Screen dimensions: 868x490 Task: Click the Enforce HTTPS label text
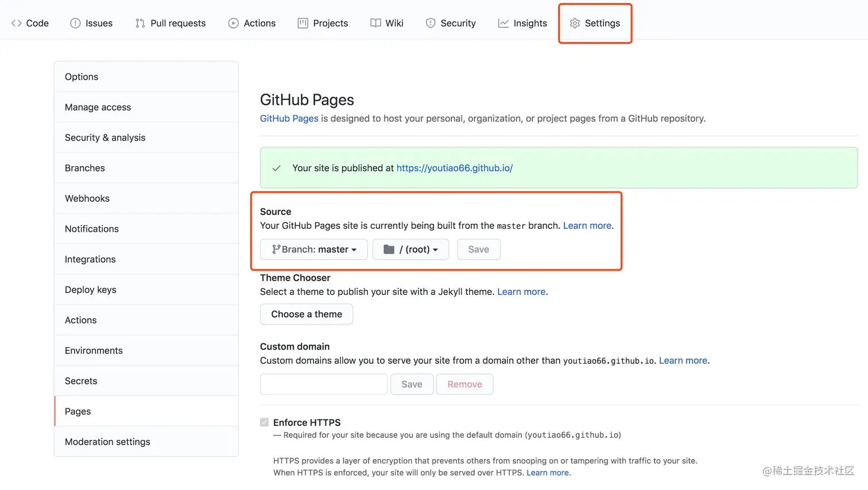[307, 422]
